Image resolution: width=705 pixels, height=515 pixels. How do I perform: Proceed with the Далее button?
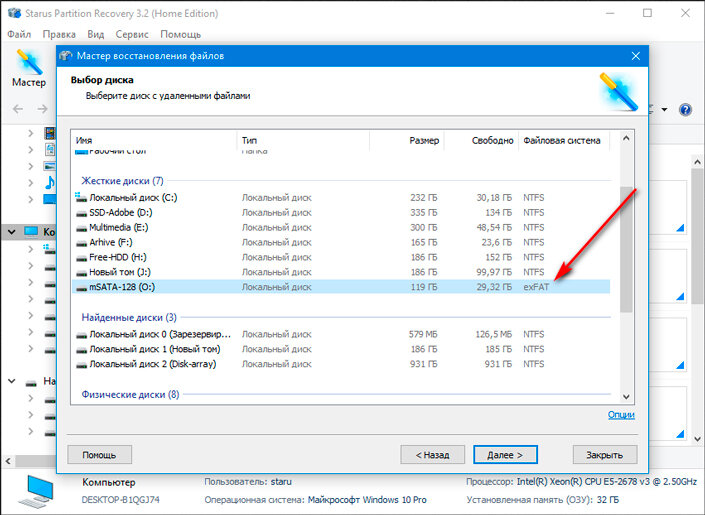(x=505, y=455)
